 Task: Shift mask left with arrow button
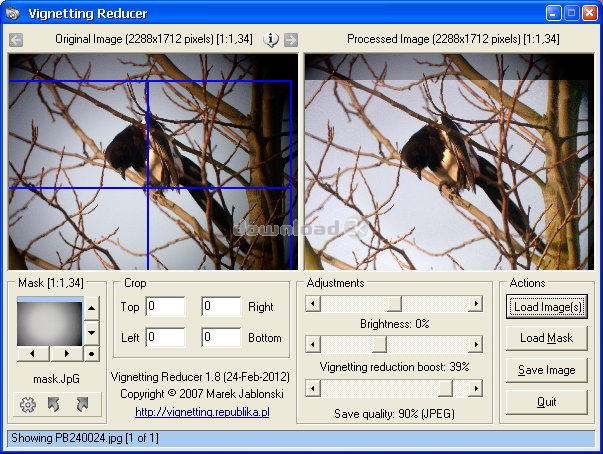(x=33, y=354)
